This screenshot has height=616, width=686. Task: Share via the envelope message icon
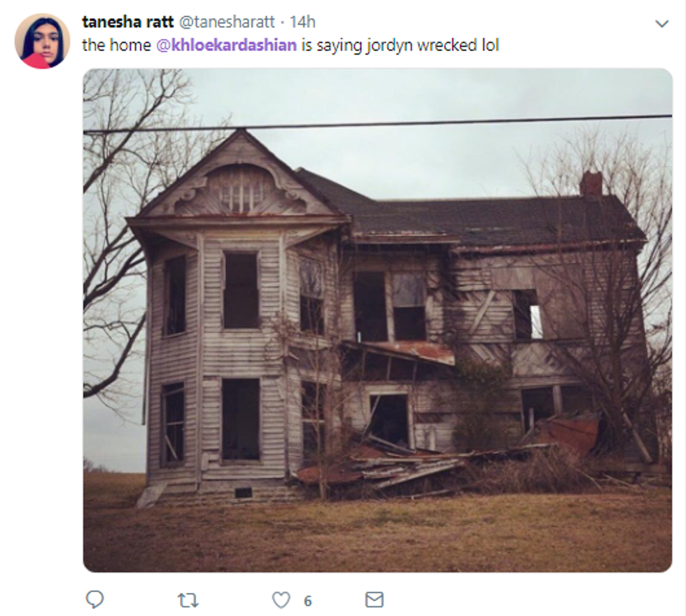[x=374, y=599]
